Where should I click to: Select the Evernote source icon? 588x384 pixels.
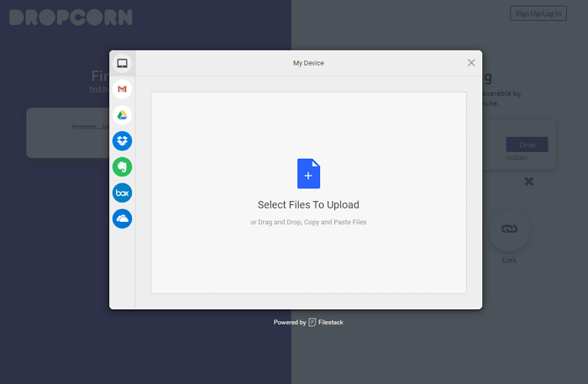[123, 167]
